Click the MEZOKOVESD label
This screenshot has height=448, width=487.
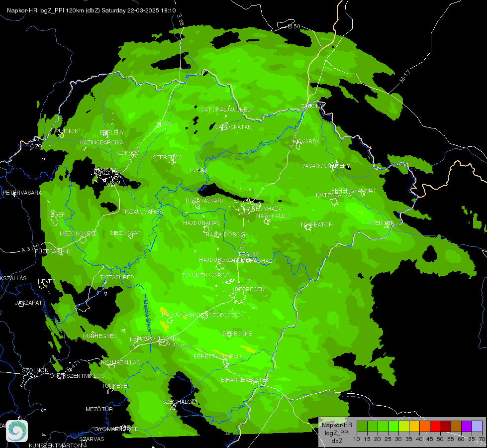[x=79, y=233]
